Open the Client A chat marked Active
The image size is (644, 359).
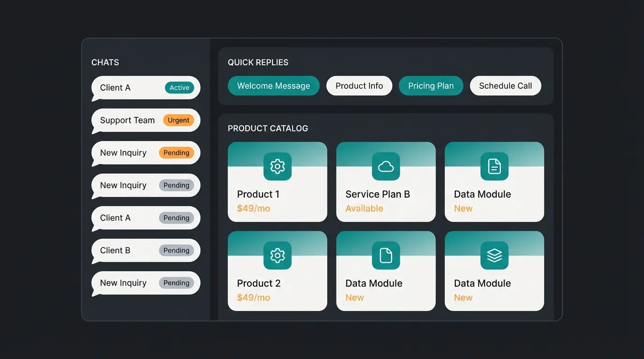[x=115, y=88]
